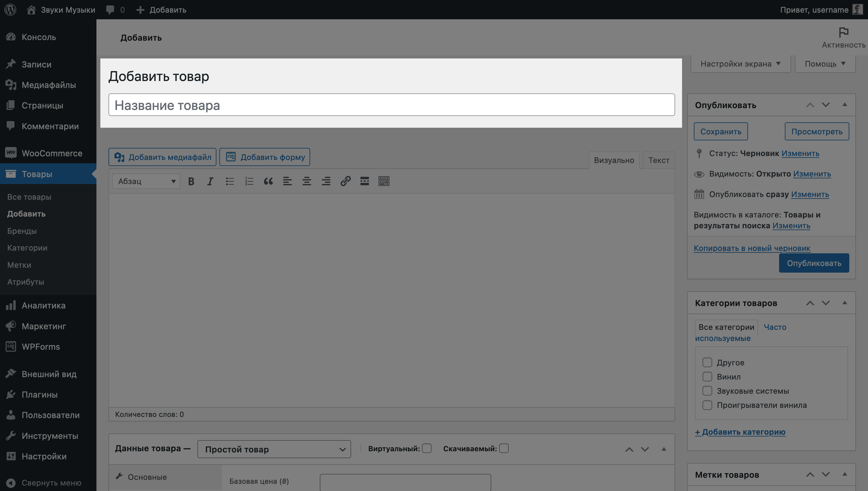Move the Product categories box up

[810, 303]
